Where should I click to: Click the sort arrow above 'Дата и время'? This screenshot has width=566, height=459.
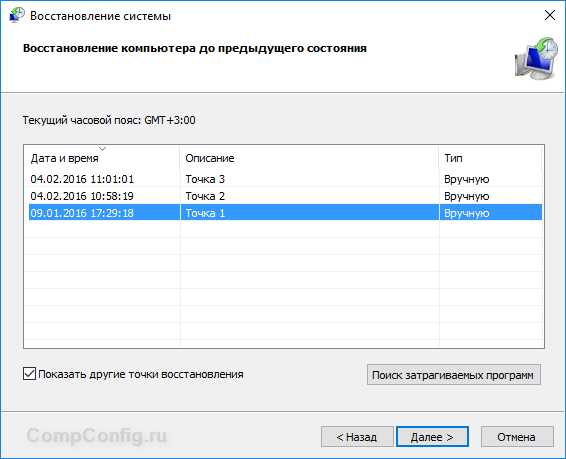[103, 148]
